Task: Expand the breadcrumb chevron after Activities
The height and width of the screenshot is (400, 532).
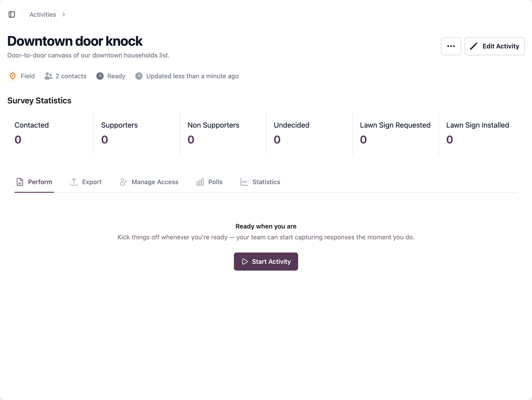Action: 64,15
